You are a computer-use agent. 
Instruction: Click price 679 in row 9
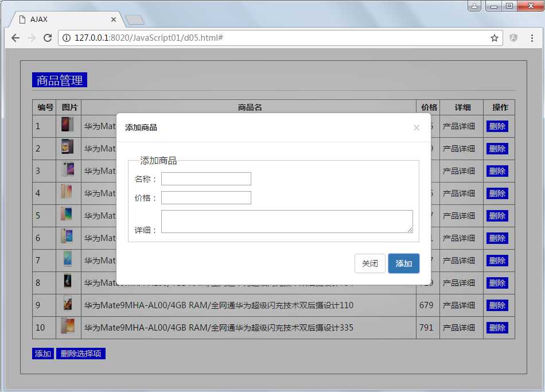(x=426, y=305)
